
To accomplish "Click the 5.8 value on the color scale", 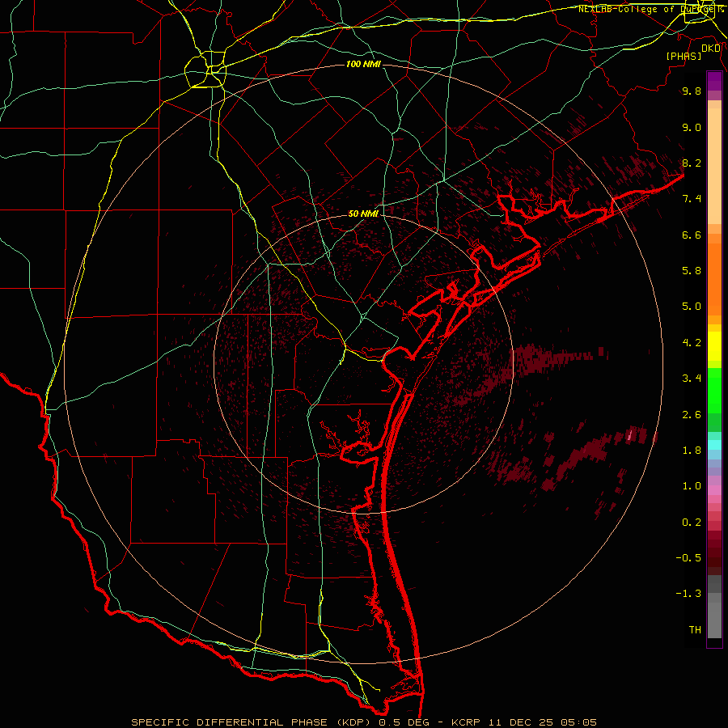I will point(692,271).
